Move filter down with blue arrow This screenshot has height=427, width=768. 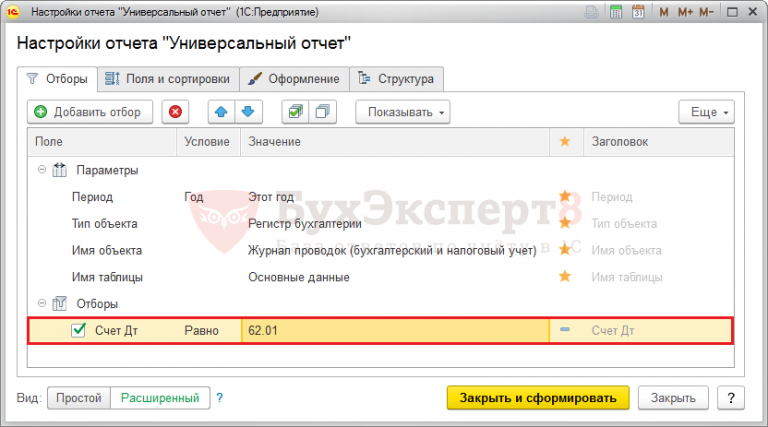(x=248, y=112)
